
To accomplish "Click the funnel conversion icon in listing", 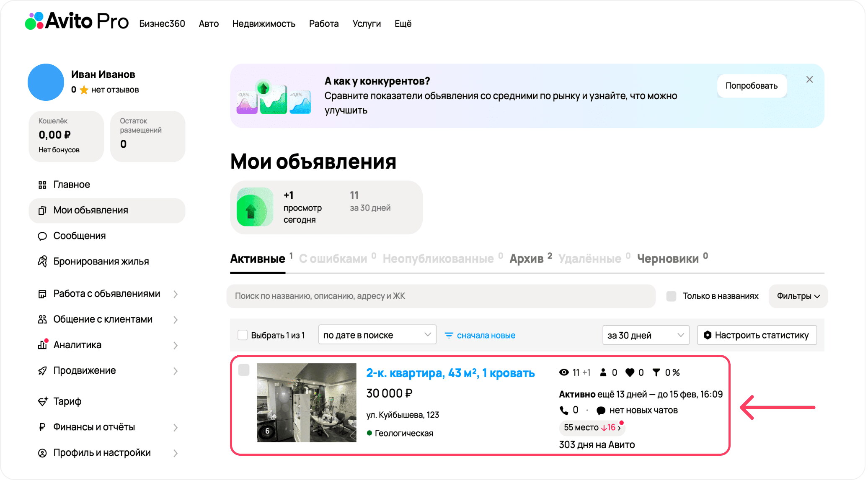I will click(x=656, y=372).
